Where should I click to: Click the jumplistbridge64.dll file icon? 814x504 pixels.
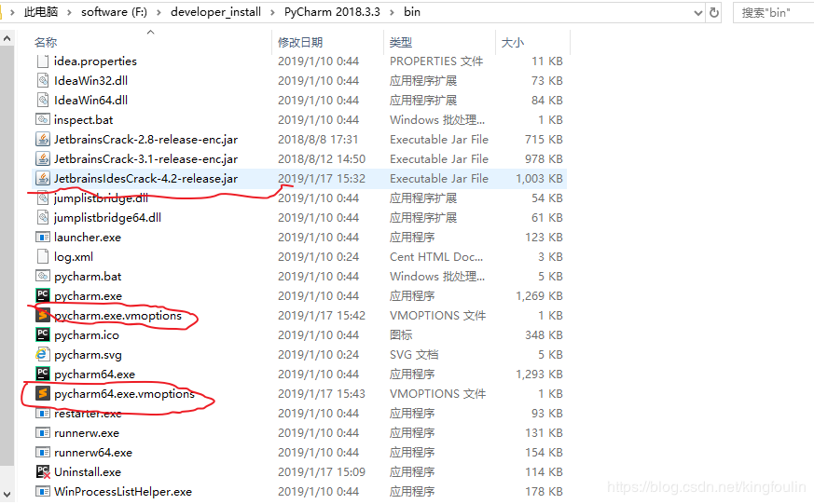point(43,218)
